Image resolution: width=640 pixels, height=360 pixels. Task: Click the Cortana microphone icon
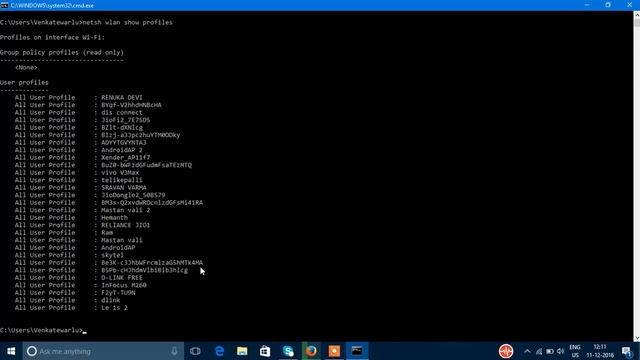[174, 351]
